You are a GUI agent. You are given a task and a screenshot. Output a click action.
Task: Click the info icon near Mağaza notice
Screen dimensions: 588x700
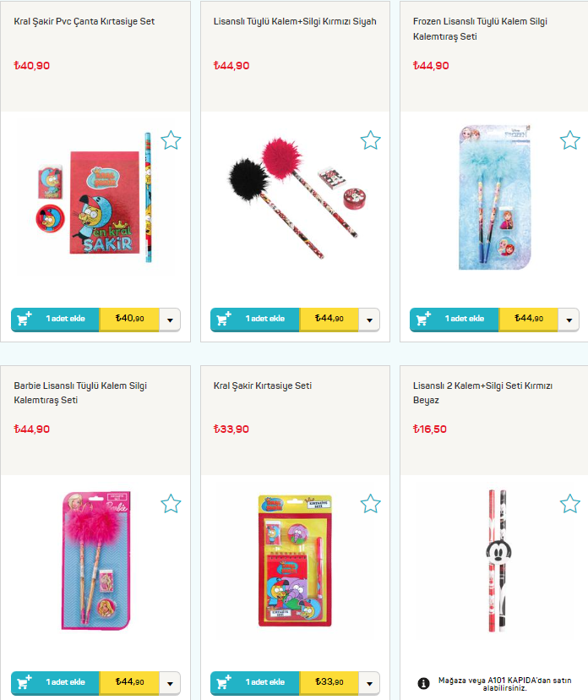click(423, 683)
